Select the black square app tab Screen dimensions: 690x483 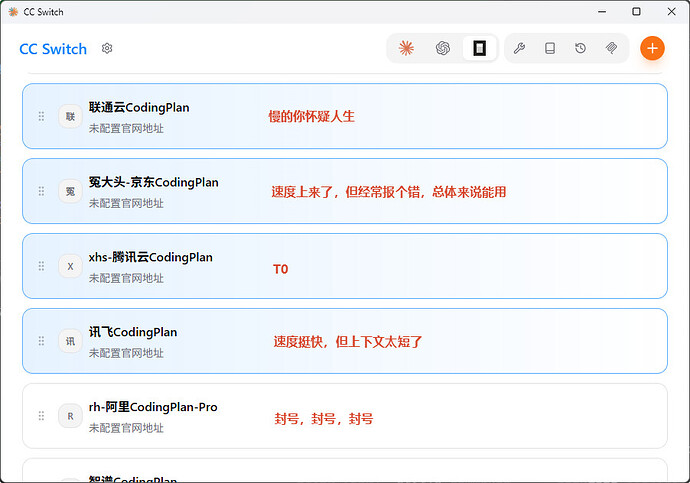[x=479, y=48]
